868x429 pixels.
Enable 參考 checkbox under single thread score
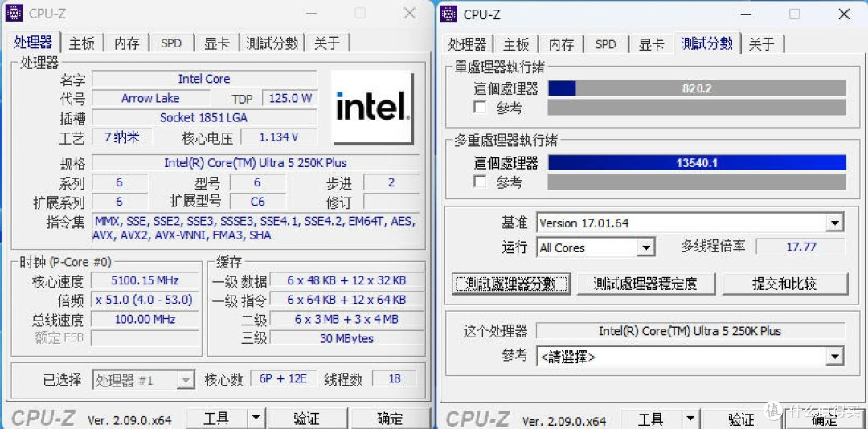coord(480,108)
